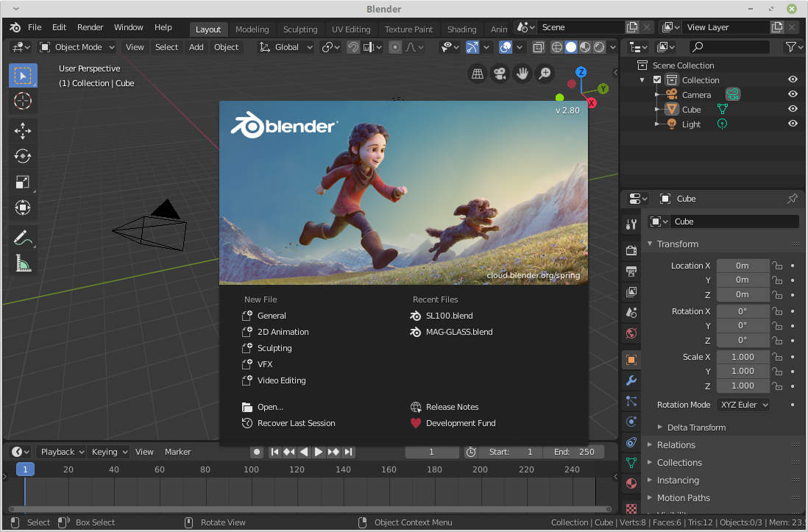Open the Material properties sphere icon
The height and width of the screenshot is (532, 808).
(x=631, y=483)
